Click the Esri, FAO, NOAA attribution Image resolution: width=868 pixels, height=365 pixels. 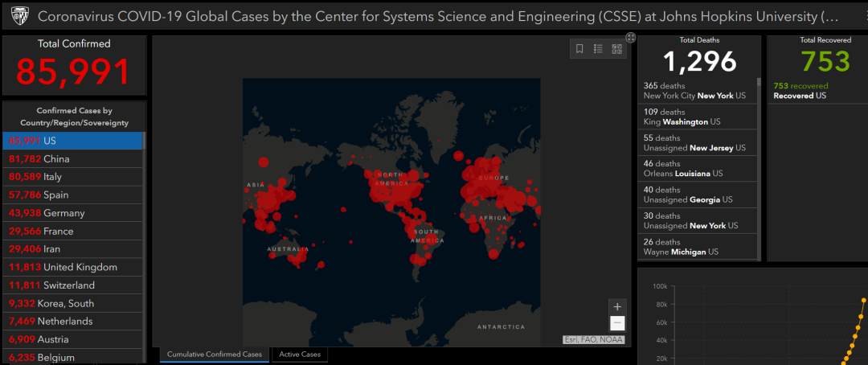point(593,340)
